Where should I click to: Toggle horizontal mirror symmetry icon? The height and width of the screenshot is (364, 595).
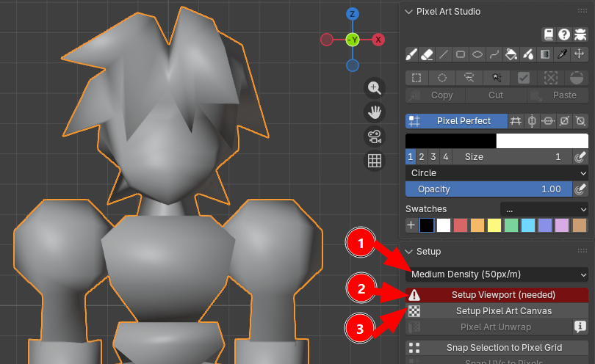[x=548, y=121]
